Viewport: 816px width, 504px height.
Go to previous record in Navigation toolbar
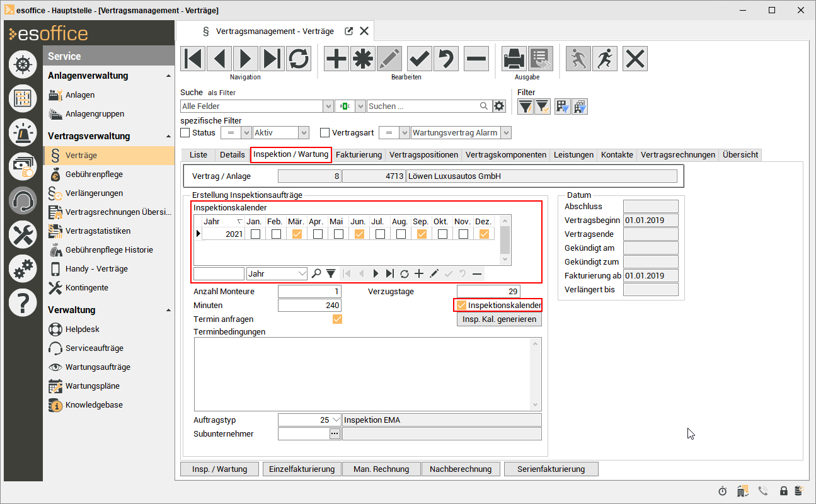(x=219, y=59)
